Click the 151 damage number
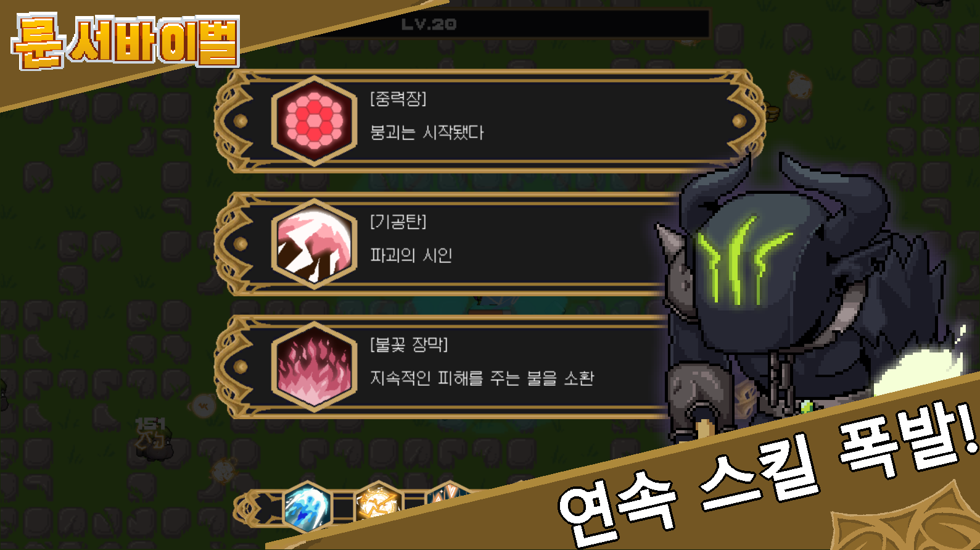Viewport: 980px width, 550px height. pyautogui.click(x=150, y=423)
